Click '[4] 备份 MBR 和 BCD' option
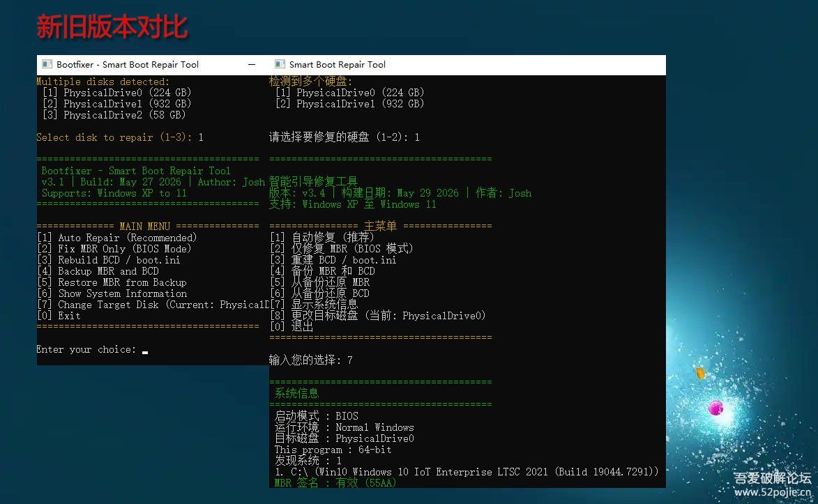The width and height of the screenshot is (818, 504). click(x=322, y=270)
